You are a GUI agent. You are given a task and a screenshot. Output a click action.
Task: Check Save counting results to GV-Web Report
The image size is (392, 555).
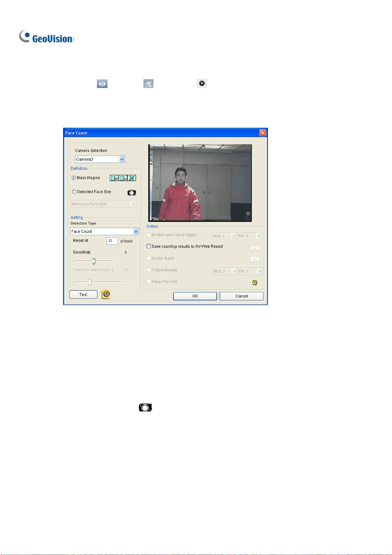pyautogui.click(x=149, y=246)
